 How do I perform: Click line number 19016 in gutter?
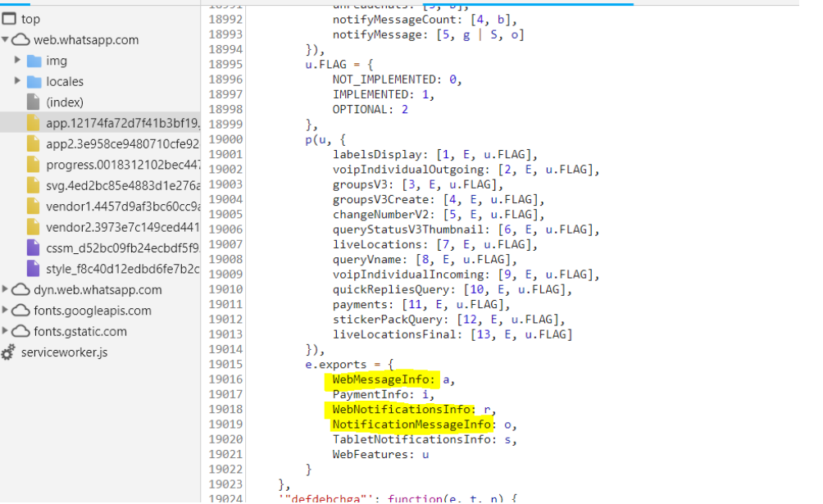pyautogui.click(x=225, y=379)
